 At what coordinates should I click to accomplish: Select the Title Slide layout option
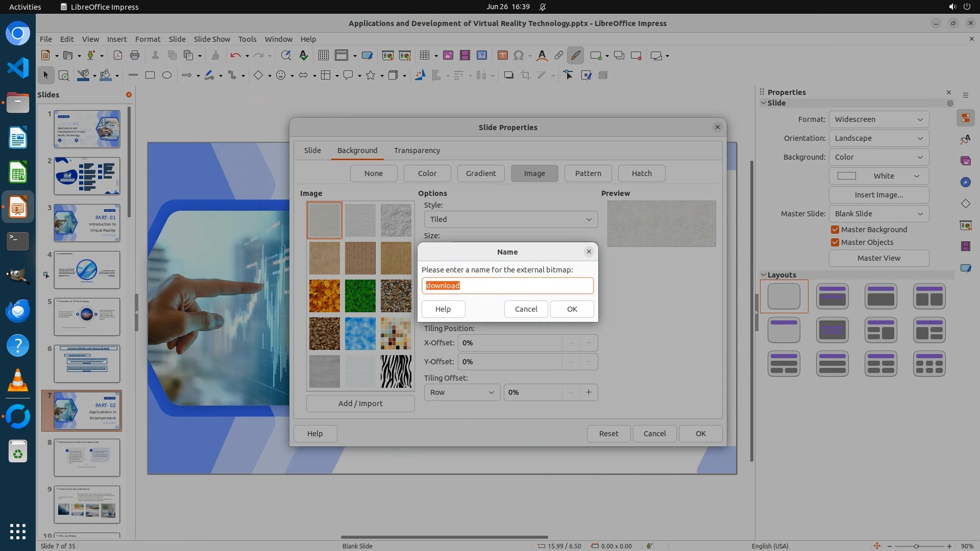[x=832, y=296]
